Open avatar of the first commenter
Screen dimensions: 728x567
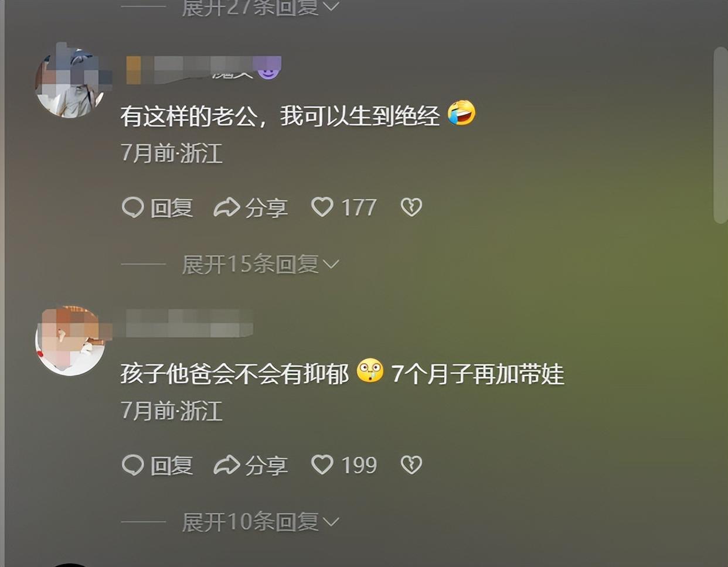point(70,82)
